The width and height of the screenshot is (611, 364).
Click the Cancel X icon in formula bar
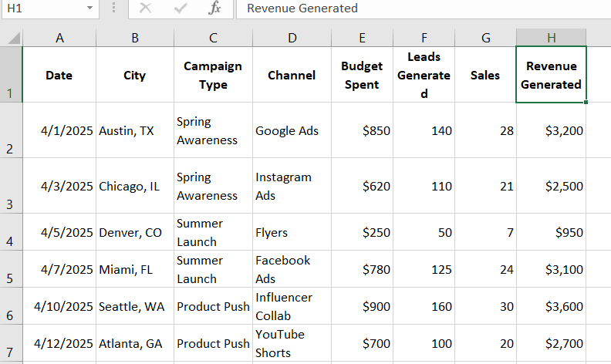145,8
